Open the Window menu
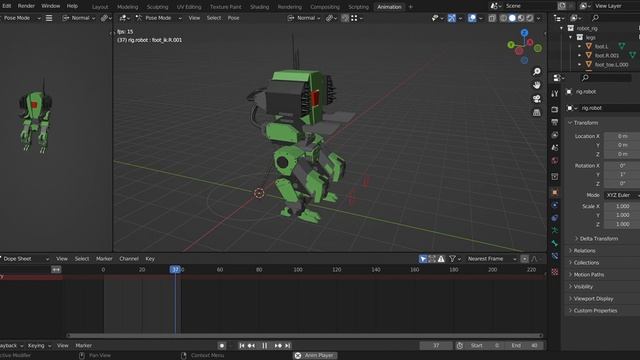The image size is (640, 360). [x=51, y=6]
